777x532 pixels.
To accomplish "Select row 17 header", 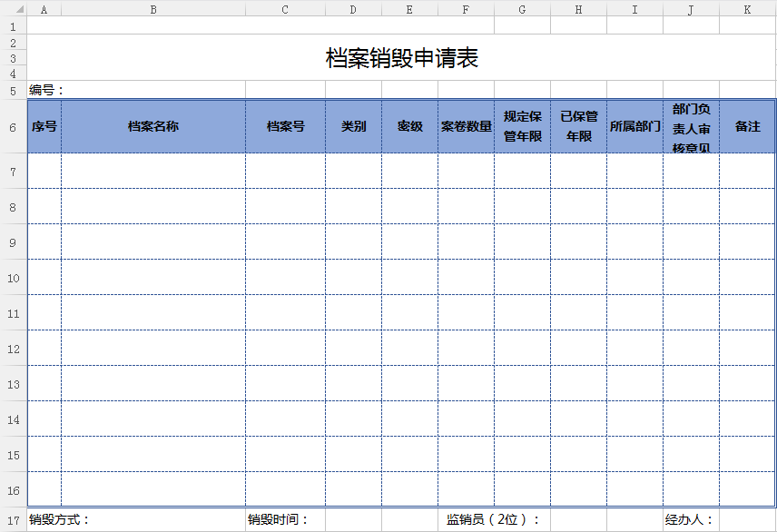I will click(14, 520).
